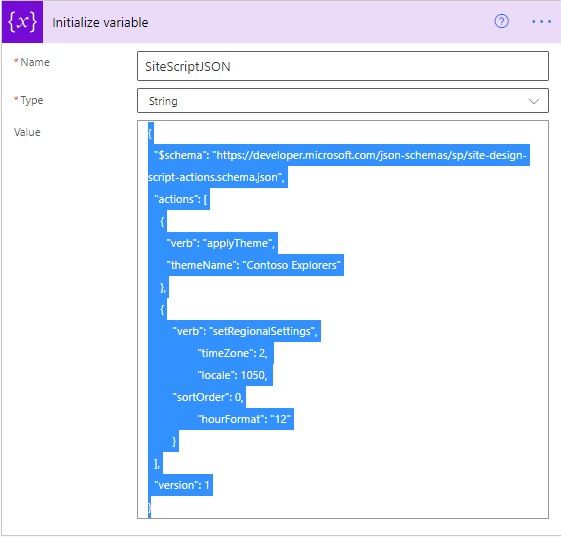Click the "actions": [ line
Viewport: 561px width, 537px height.
point(181,199)
